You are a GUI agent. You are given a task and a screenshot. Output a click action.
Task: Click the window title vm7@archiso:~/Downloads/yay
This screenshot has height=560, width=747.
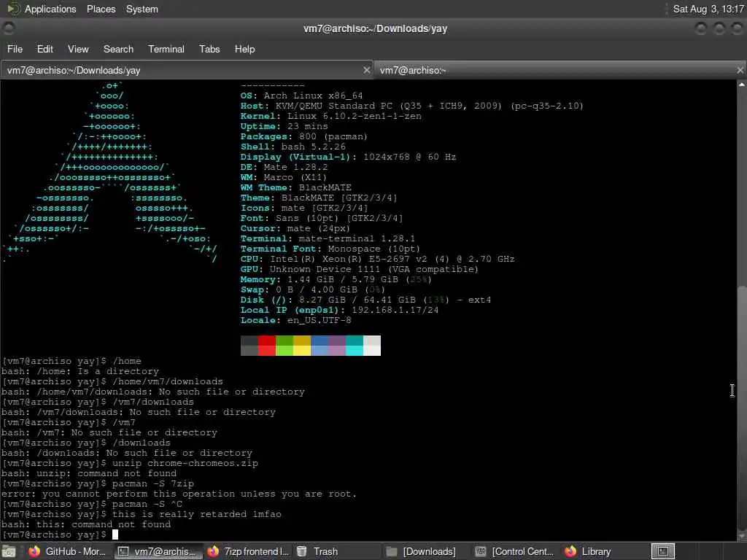click(x=376, y=28)
